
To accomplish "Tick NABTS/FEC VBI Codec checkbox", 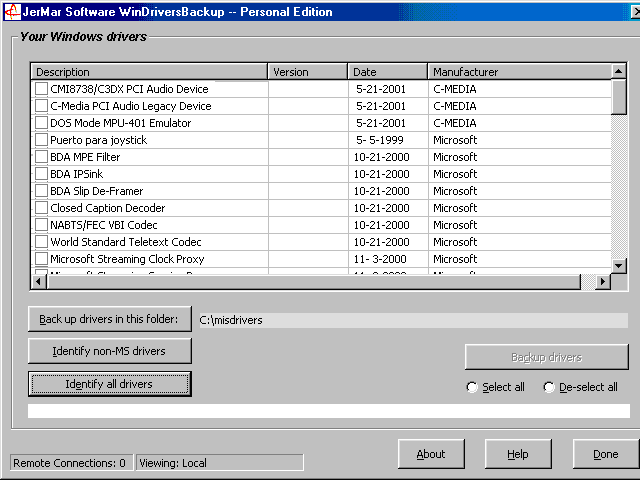I will (41, 225).
